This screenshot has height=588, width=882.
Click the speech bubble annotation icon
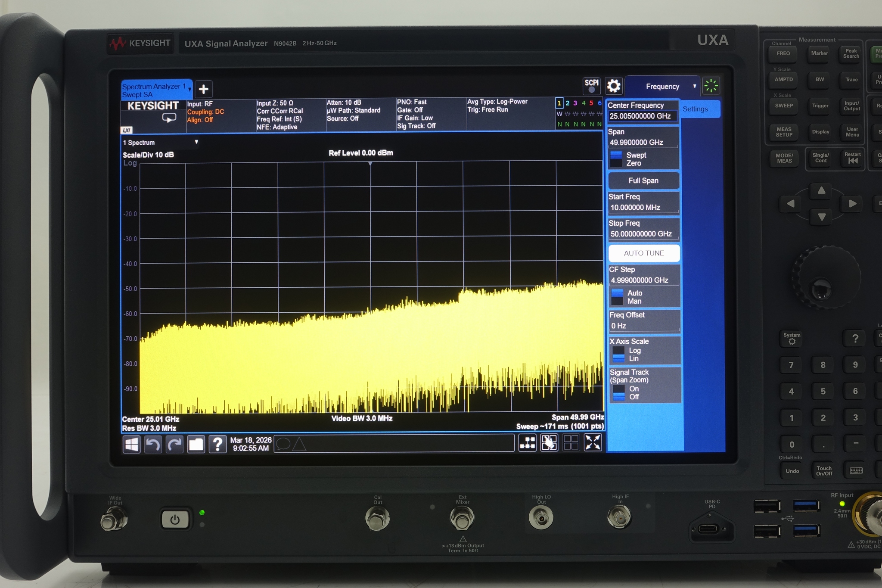tap(283, 443)
